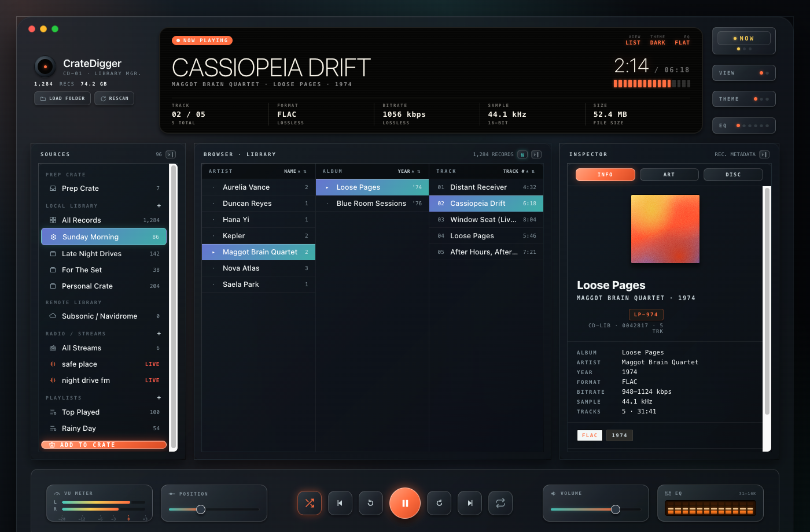The image size is (810, 532).
Task: Open the Prep Crate source
Action: (104, 189)
